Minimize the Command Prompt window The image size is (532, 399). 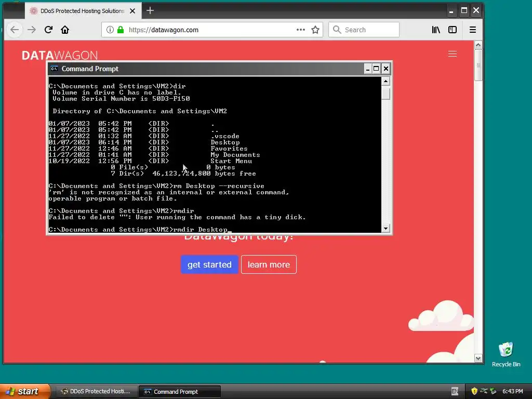coord(368,69)
